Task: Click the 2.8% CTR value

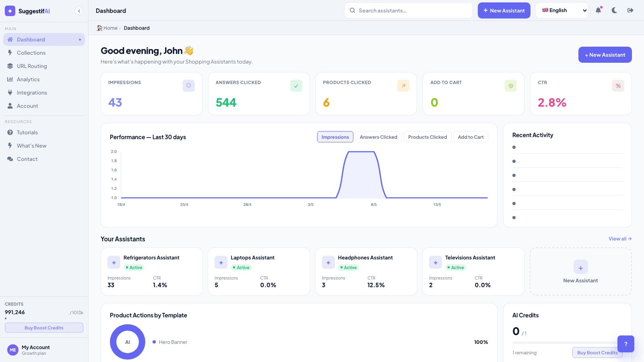Action: 552,103
